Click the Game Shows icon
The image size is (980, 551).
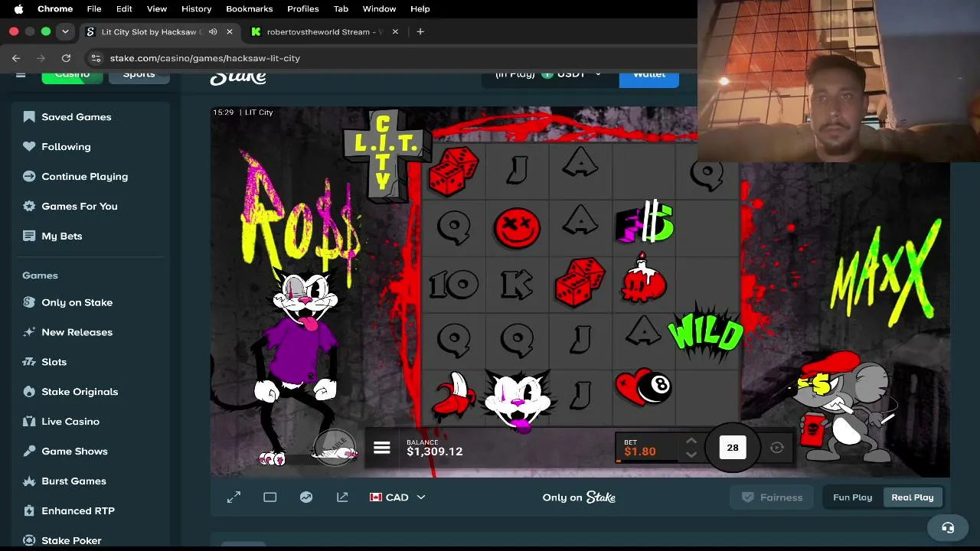29,452
